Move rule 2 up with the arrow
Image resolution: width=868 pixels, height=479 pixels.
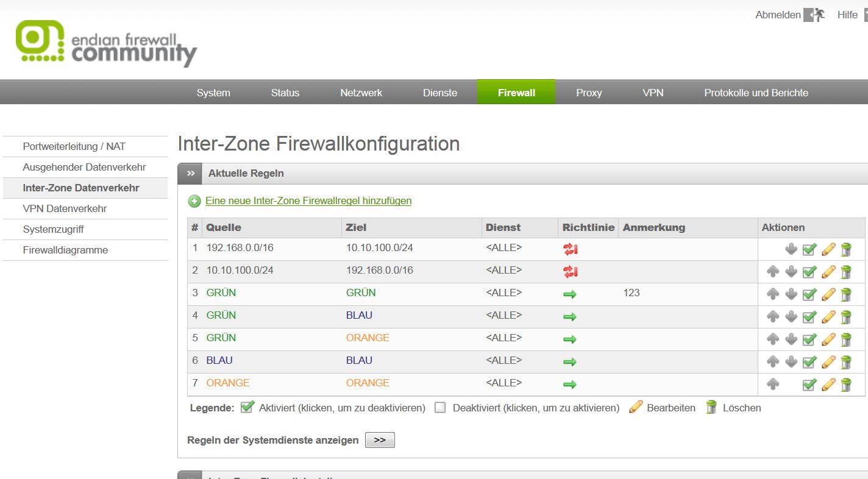pos(773,272)
